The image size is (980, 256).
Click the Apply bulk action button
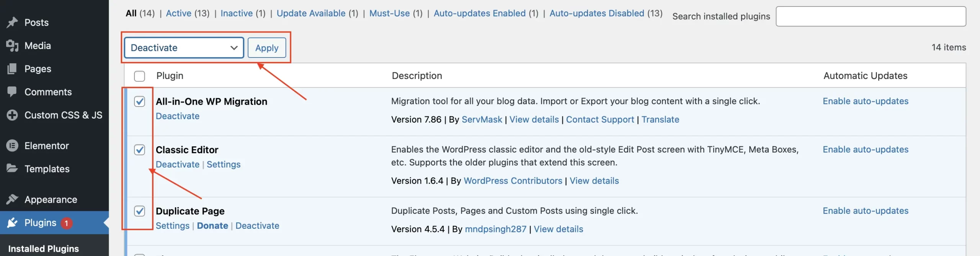point(267,48)
